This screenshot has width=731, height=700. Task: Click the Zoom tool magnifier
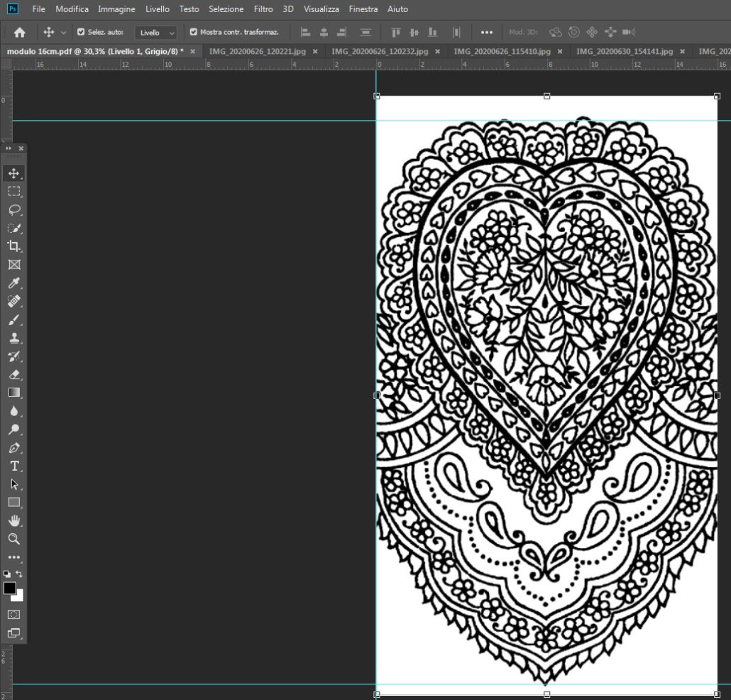tap(13, 540)
